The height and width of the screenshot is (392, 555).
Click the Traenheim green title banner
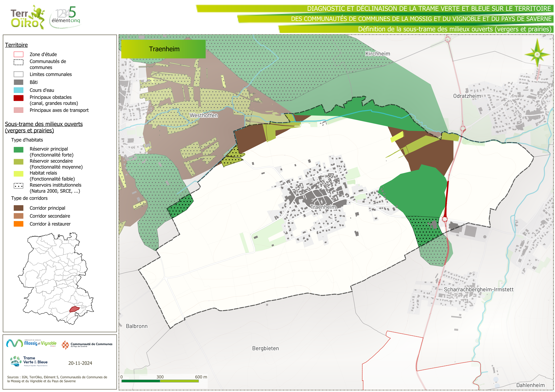coord(163,49)
